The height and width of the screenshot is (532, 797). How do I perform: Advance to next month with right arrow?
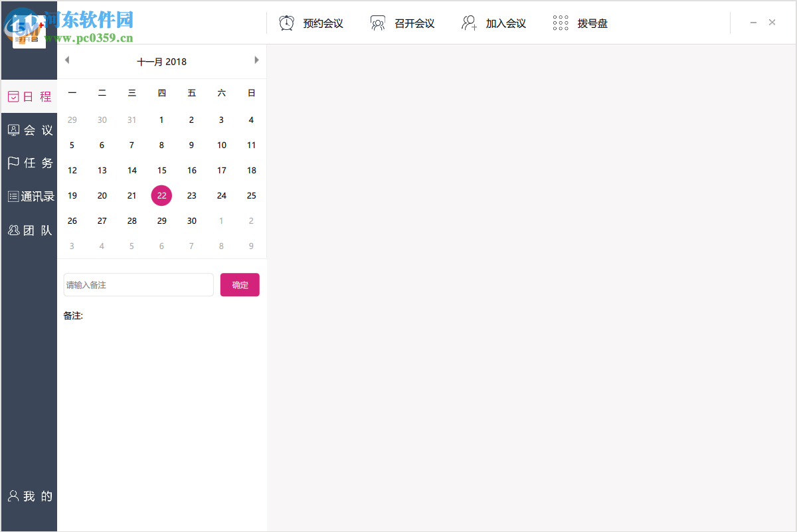[x=257, y=59]
